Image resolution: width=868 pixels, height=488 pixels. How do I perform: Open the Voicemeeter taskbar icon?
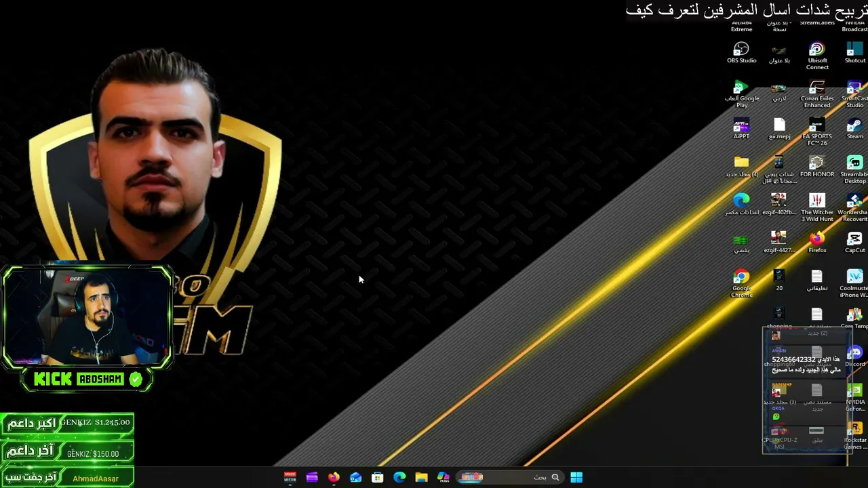click(290, 477)
